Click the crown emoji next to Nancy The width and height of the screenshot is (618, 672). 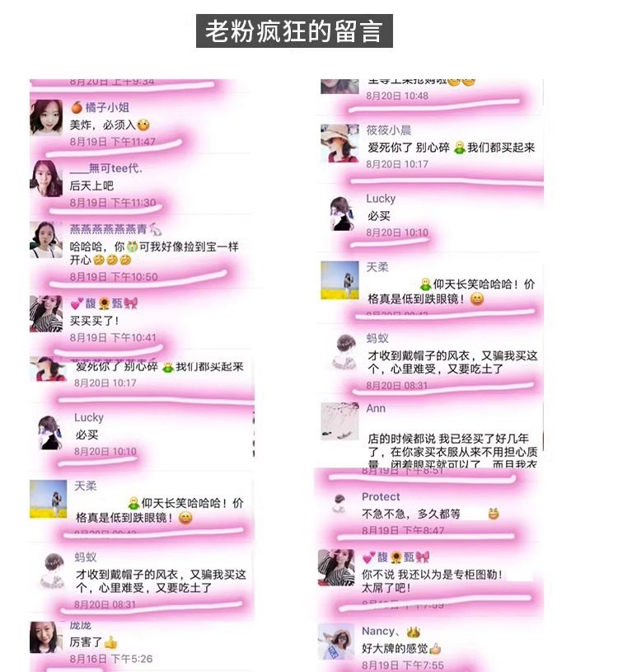click(x=414, y=632)
